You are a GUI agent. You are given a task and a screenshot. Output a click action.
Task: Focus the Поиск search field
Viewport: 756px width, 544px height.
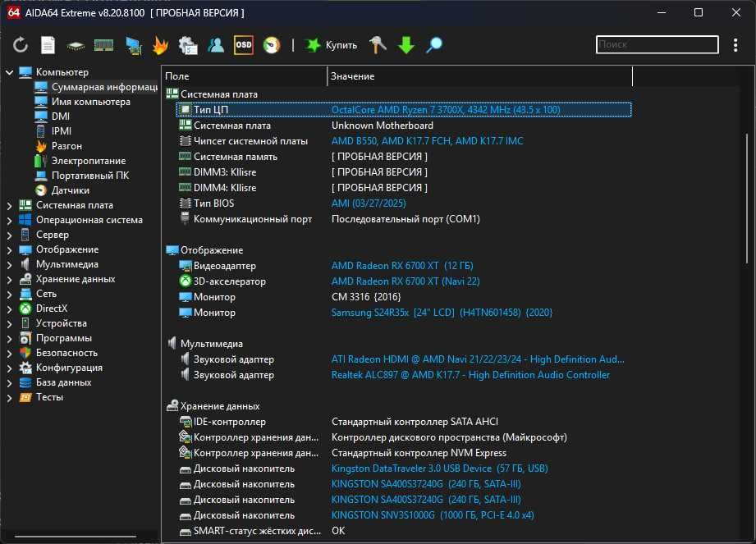[x=657, y=45]
